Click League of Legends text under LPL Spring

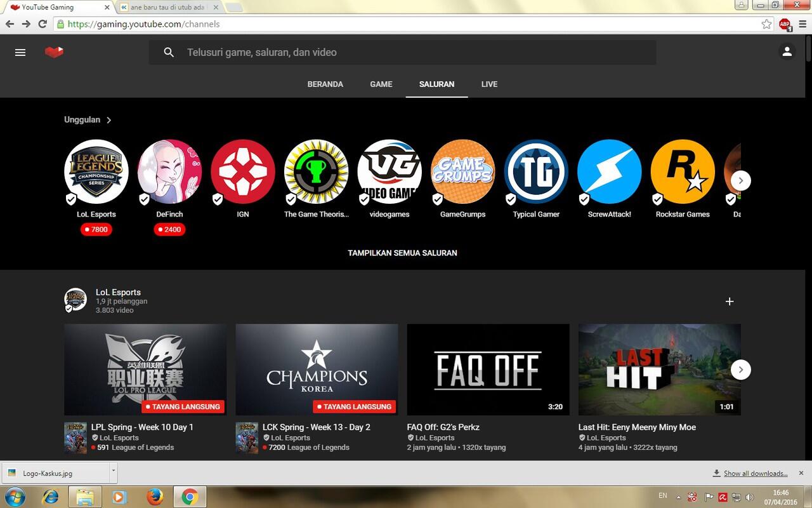(x=143, y=448)
